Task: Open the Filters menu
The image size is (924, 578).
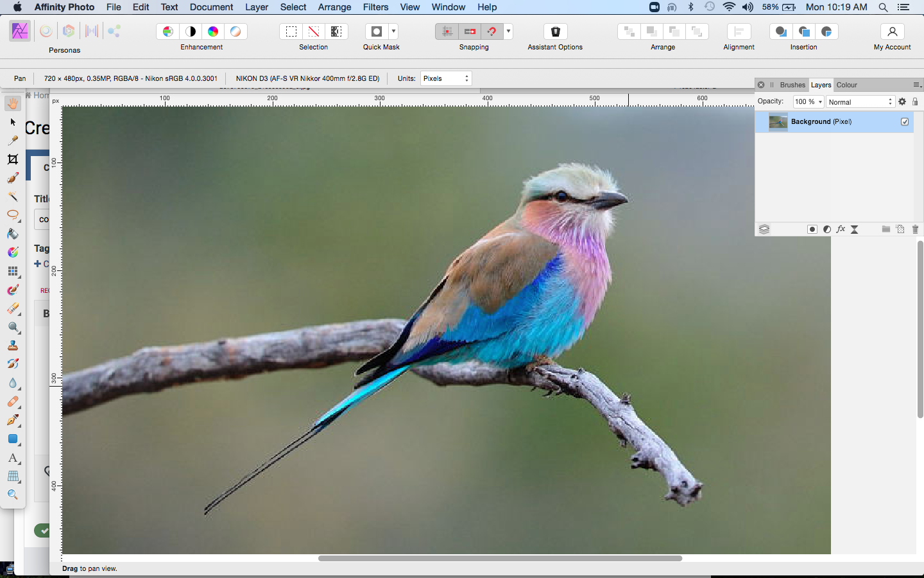Action: click(x=375, y=7)
